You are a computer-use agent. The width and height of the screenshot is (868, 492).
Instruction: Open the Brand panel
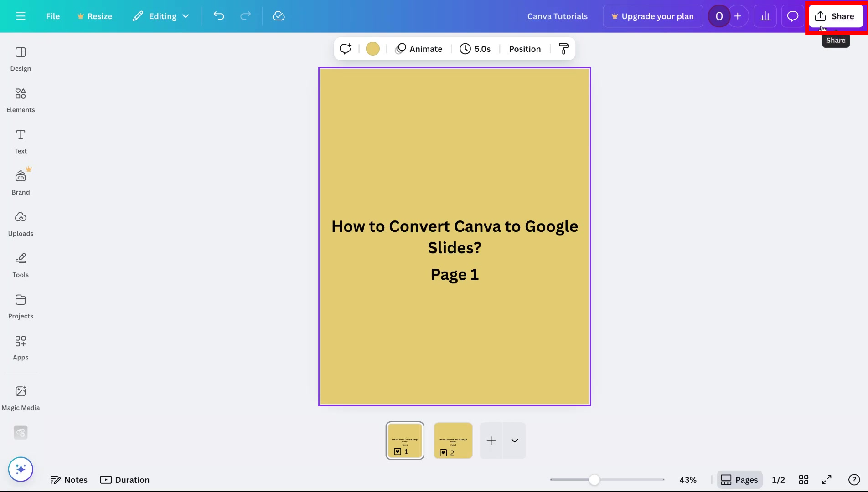(21, 182)
